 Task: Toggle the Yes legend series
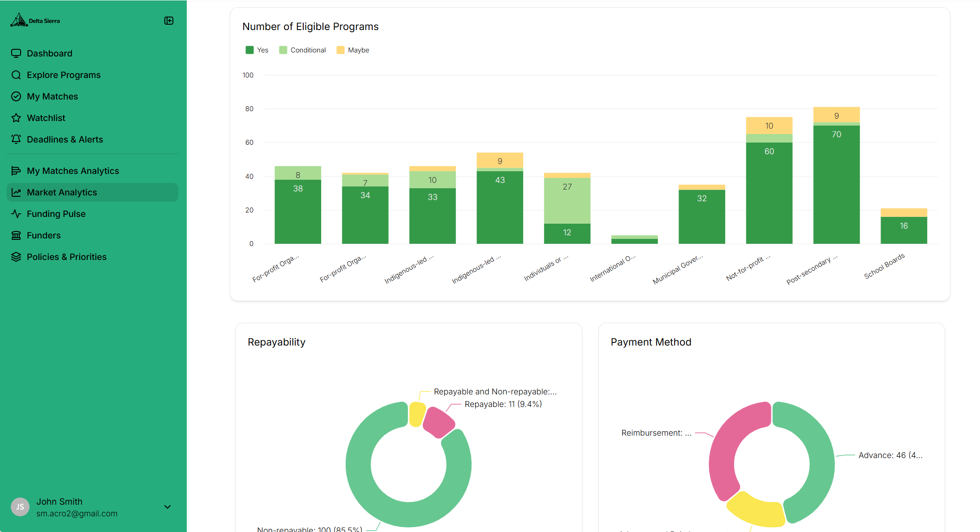(257, 50)
